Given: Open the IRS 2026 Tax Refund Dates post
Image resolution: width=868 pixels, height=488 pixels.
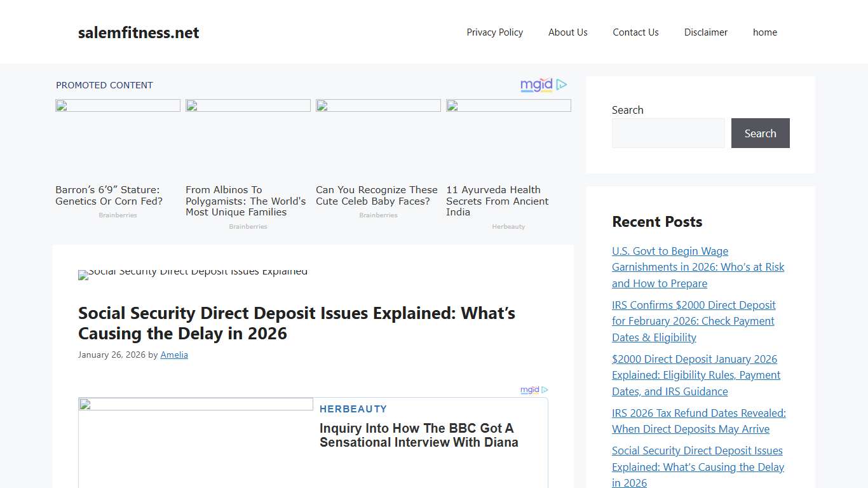Looking at the screenshot, I should pos(698,421).
